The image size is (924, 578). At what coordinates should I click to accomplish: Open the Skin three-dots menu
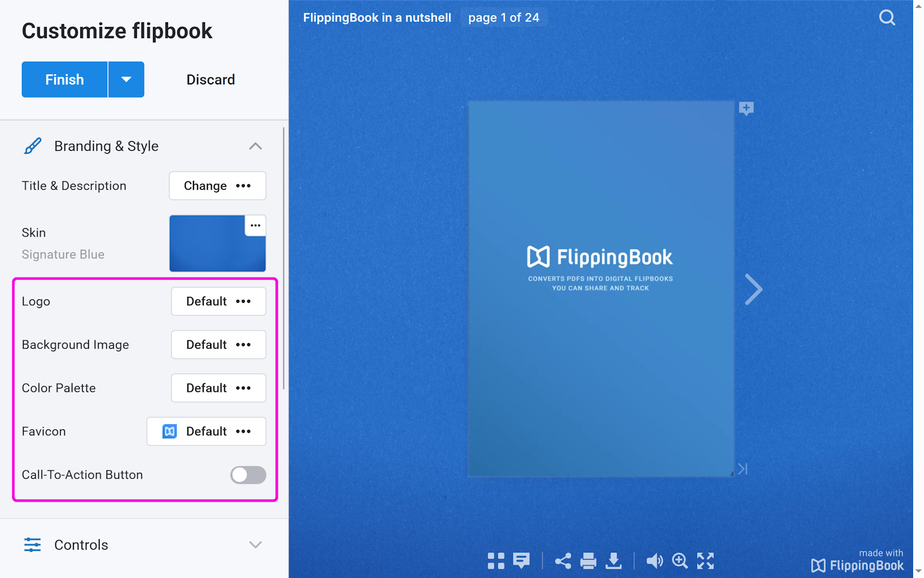255,225
